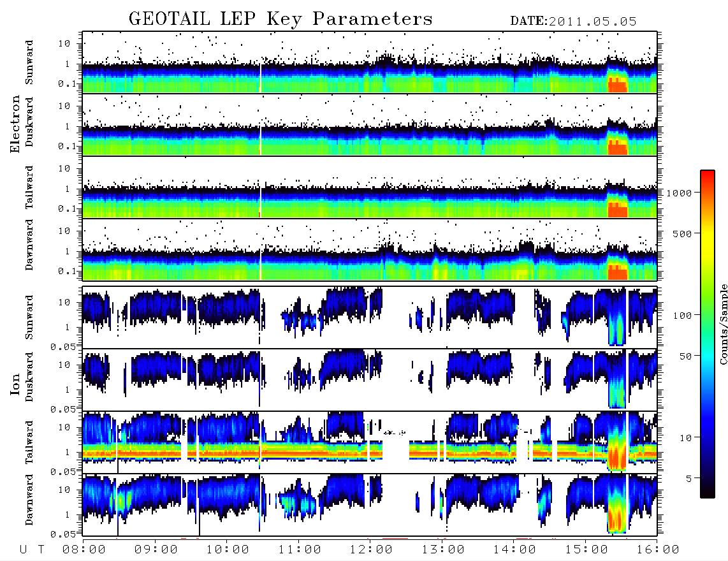
Task: Click the Electron Tailward red burst after 15:00
Action: (x=618, y=210)
